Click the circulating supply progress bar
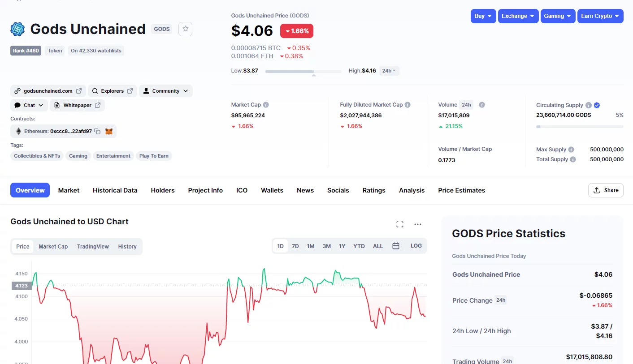This screenshot has width=633, height=364. point(580,127)
